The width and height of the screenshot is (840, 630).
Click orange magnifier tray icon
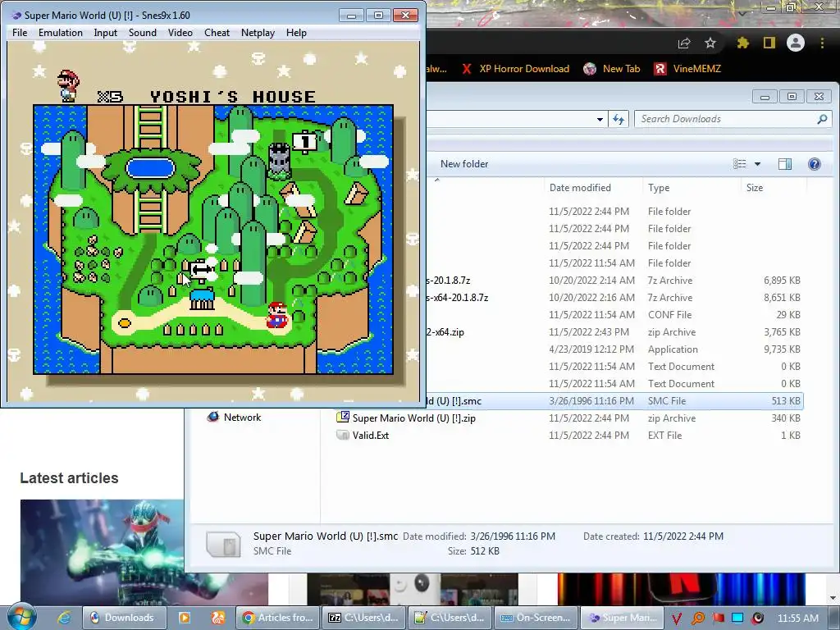tap(698, 619)
